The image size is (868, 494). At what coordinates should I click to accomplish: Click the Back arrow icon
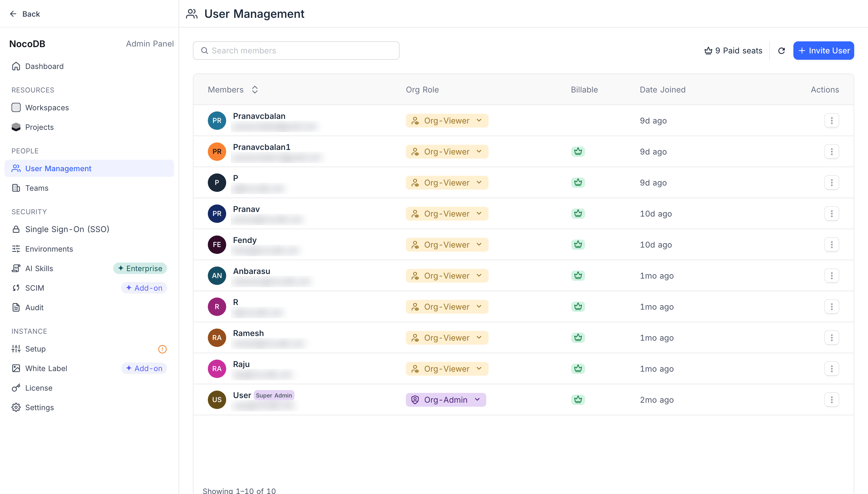pos(13,14)
